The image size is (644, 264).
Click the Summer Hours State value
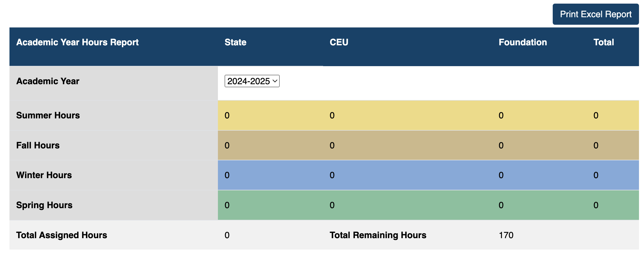tap(227, 115)
